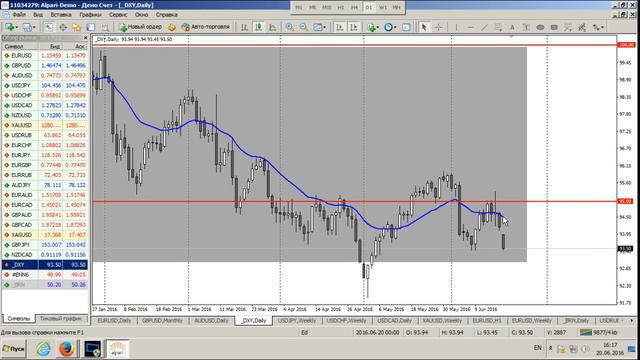Select XAUUSD row in Market Watch
Viewport: 640px width, 360px height.
click(44, 125)
